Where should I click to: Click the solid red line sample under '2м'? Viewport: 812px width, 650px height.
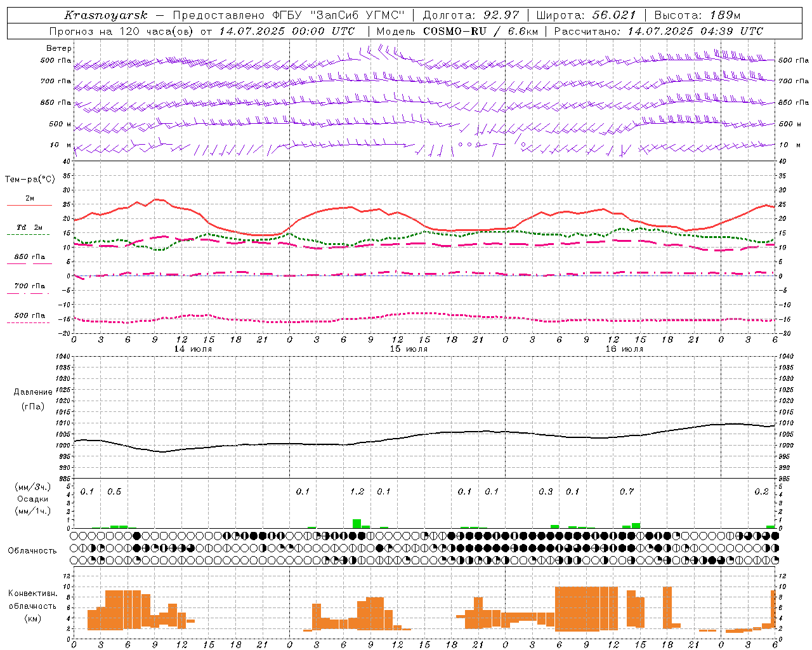[x=29, y=206]
